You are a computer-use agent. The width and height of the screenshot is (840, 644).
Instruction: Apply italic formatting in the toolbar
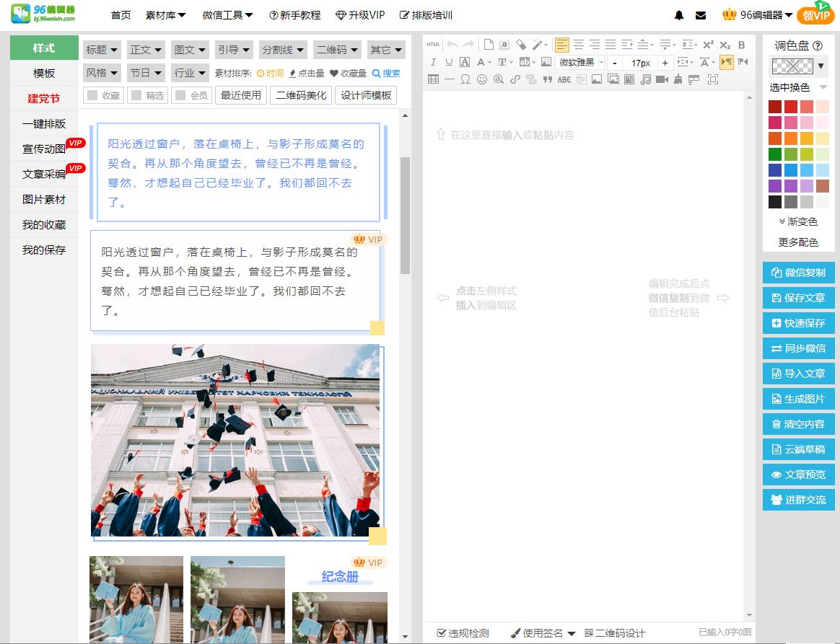point(433,63)
